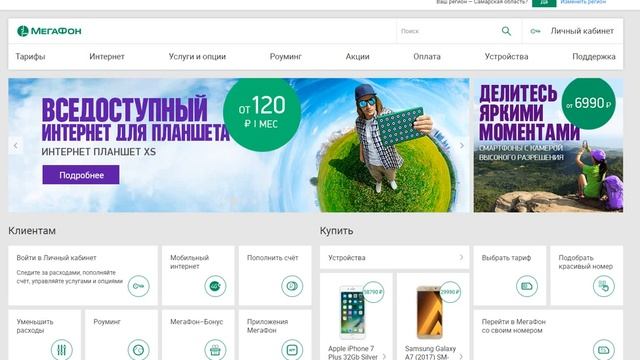The width and height of the screenshot is (640, 360).
Task: Click the Роуминг card title under Клиентам
Action: (x=107, y=322)
